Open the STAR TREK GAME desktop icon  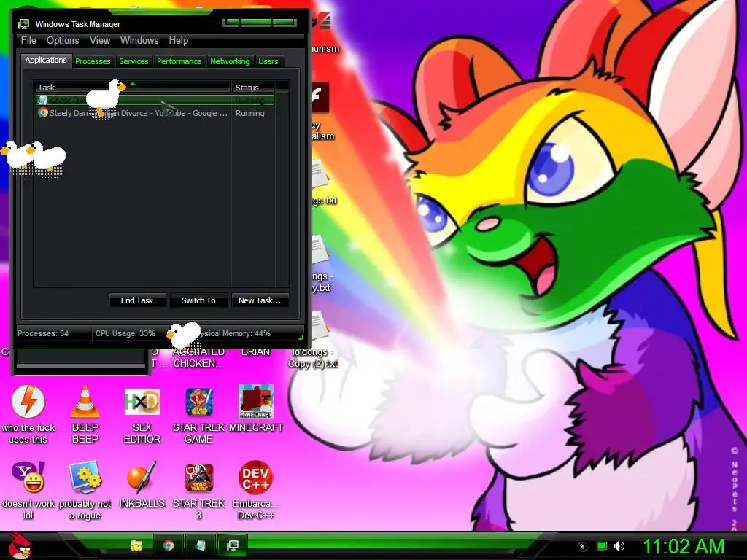198,402
